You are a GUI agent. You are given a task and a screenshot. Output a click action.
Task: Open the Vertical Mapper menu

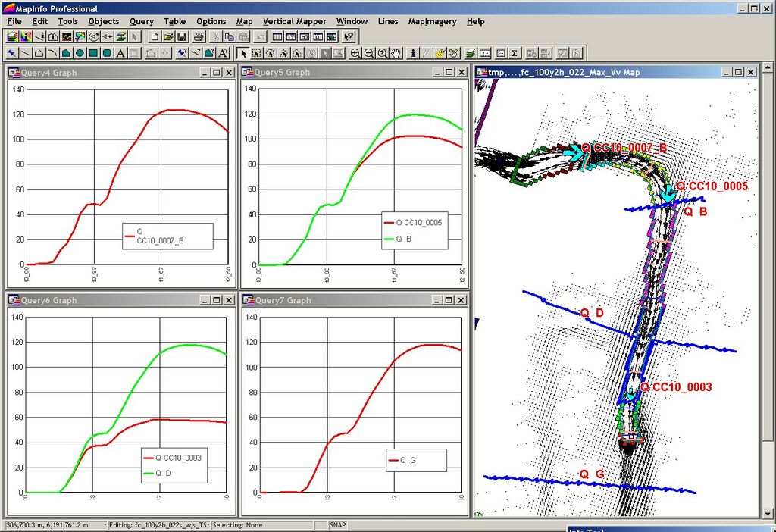[294, 21]
